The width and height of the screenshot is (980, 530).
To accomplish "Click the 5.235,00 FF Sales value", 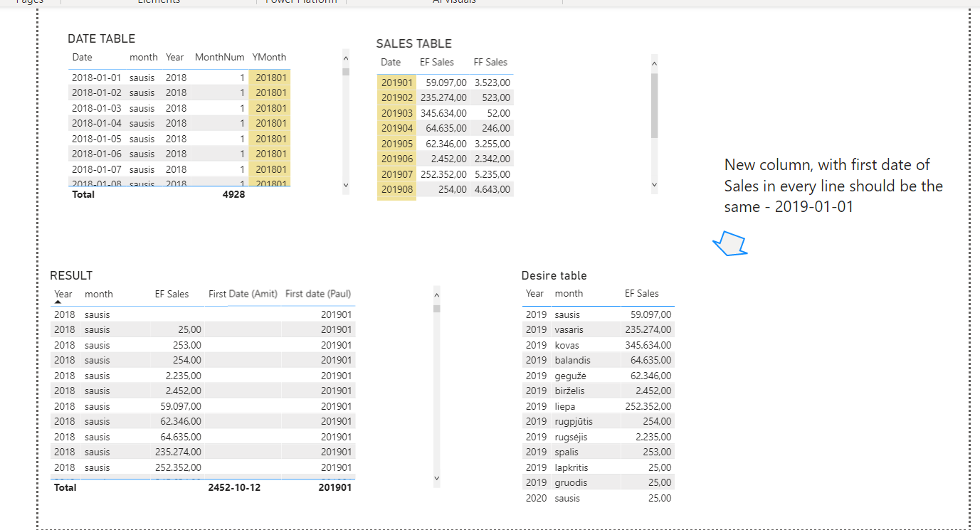I will (x=492, y=174).
